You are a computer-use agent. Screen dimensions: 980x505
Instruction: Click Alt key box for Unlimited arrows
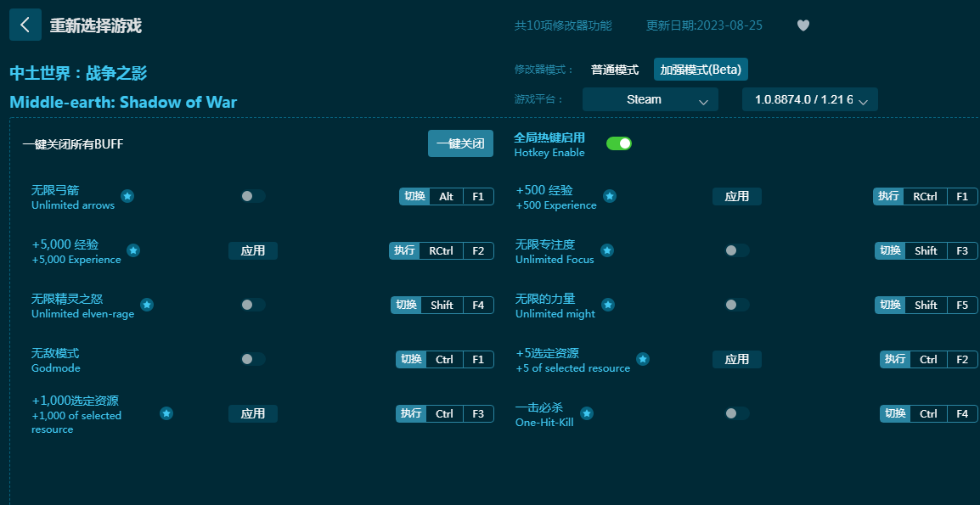(x=446, y=196)
